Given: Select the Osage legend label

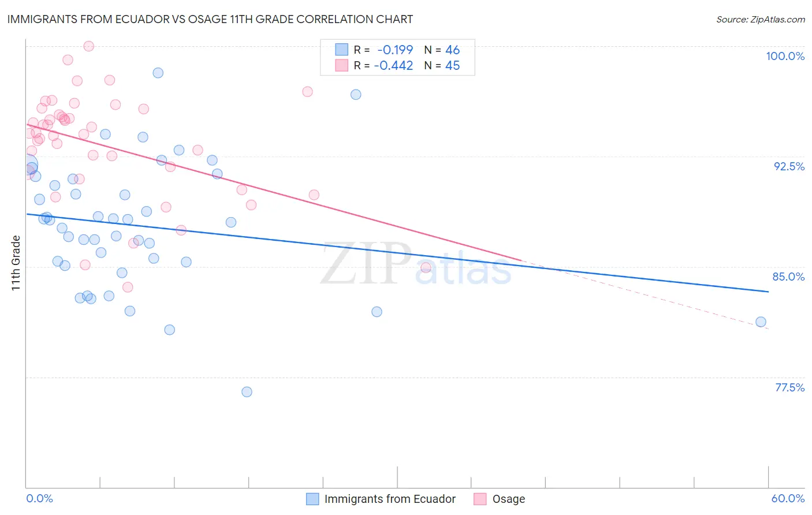Looking at the screenshot, I should (x=509, y=499).
